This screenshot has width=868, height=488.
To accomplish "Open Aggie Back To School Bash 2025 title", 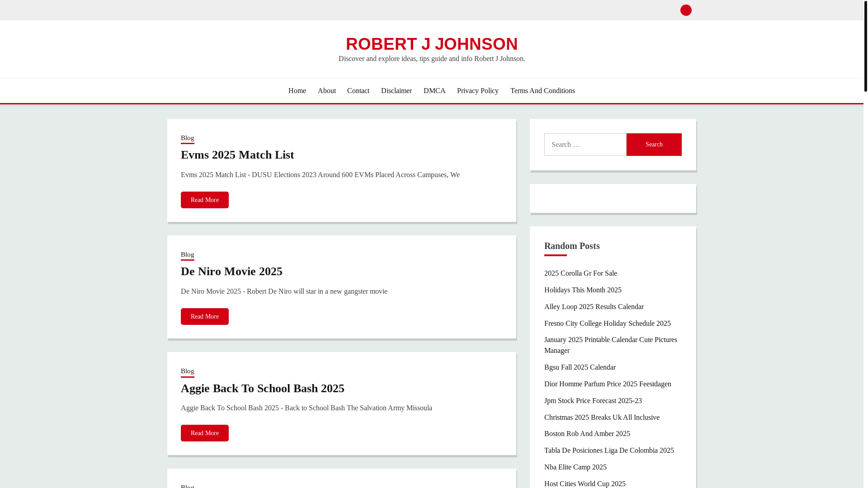I will 263,389.
